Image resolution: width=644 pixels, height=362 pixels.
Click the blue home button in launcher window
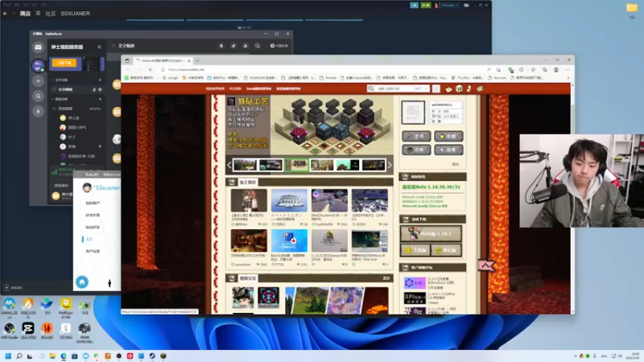[x=82, y=282]
